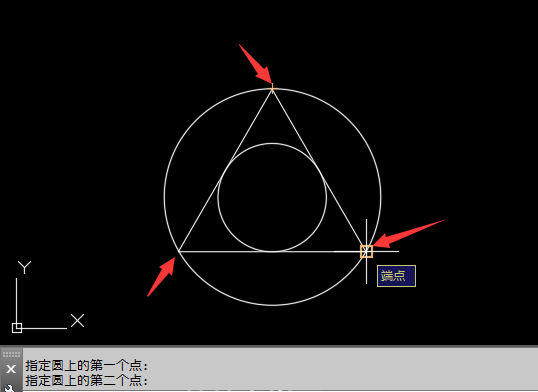Pick the triangle's bottom-left vertex

tap(179, 252)
